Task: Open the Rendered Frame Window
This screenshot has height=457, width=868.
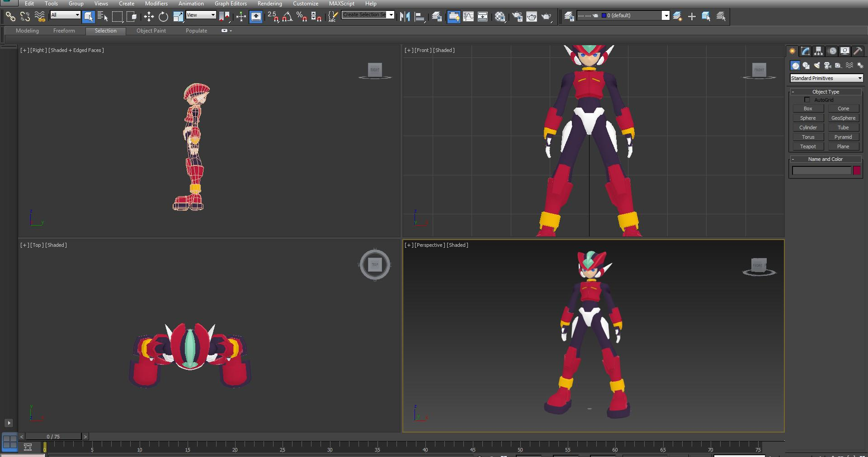Action: pos(532,17)
